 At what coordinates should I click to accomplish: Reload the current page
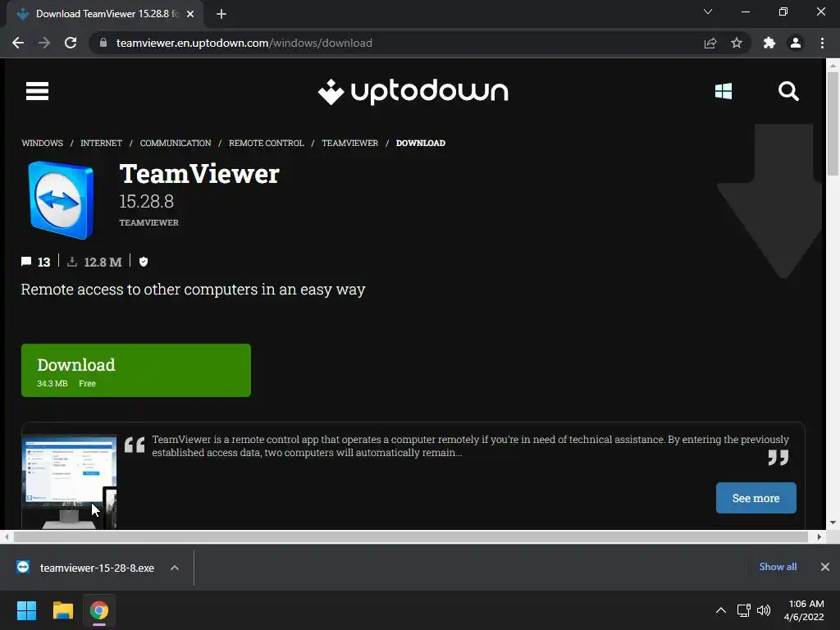[x=71, y=43]
